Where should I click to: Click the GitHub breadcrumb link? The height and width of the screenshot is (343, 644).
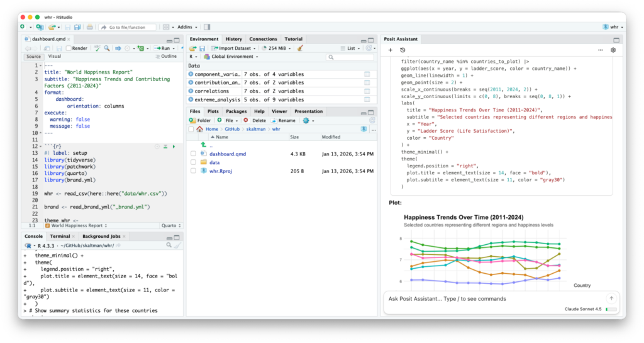click(x=232, y=129)
